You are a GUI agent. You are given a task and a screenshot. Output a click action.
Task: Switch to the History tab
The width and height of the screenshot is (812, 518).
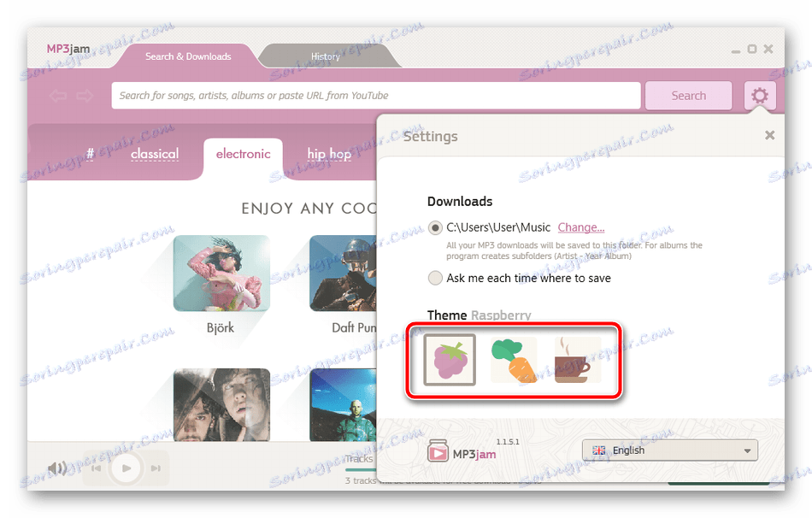tap(326, 56)
